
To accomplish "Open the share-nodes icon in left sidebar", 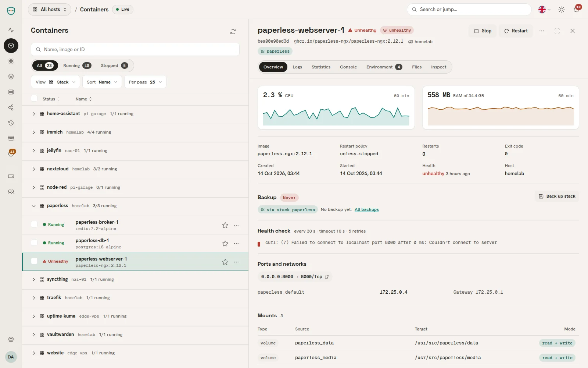I will pyautogui.click(x=11, y=107).
